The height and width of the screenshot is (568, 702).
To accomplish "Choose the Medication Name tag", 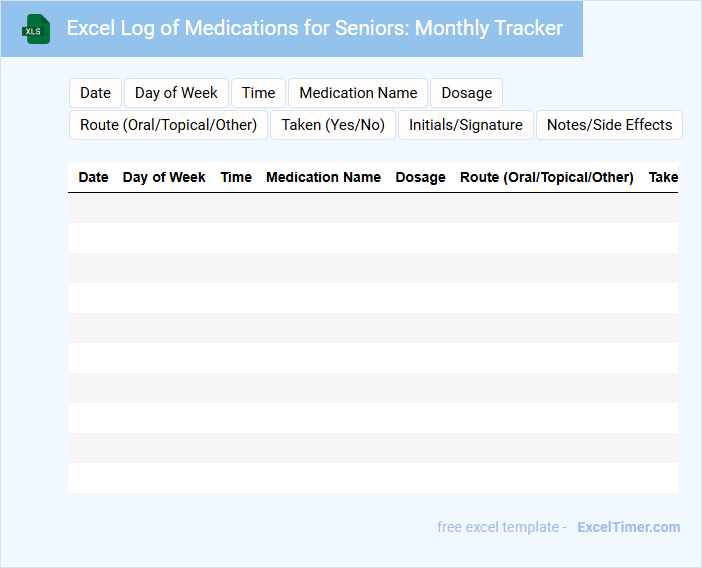I will (358, 93).
